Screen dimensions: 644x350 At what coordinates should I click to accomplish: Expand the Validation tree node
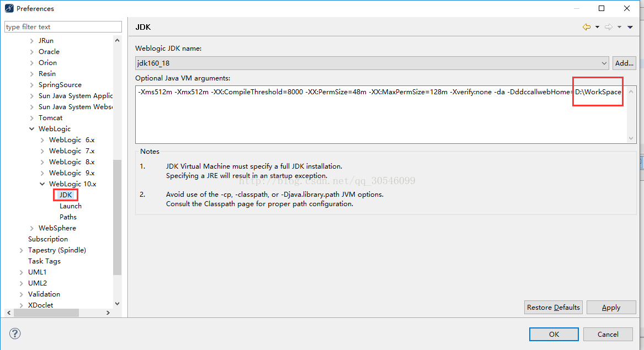[x=22, y=294]
